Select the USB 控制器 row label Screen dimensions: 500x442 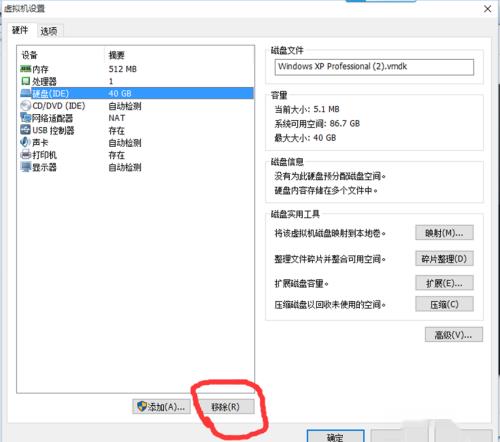click(53, 130)
